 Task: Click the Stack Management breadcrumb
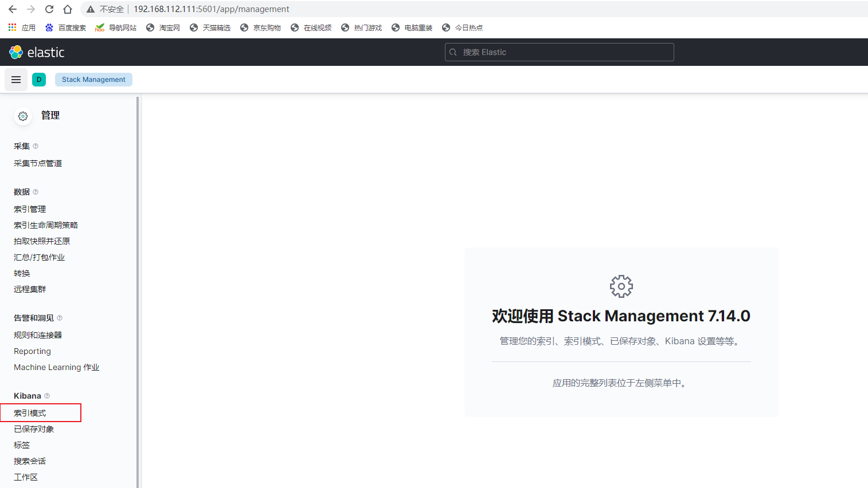(x=93, y=80)
